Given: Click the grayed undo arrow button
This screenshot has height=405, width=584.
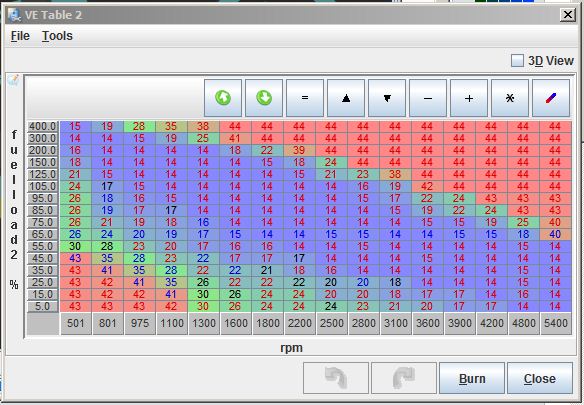Looking at the screenshot, I should pyautogui.click(x=336, y=378).
